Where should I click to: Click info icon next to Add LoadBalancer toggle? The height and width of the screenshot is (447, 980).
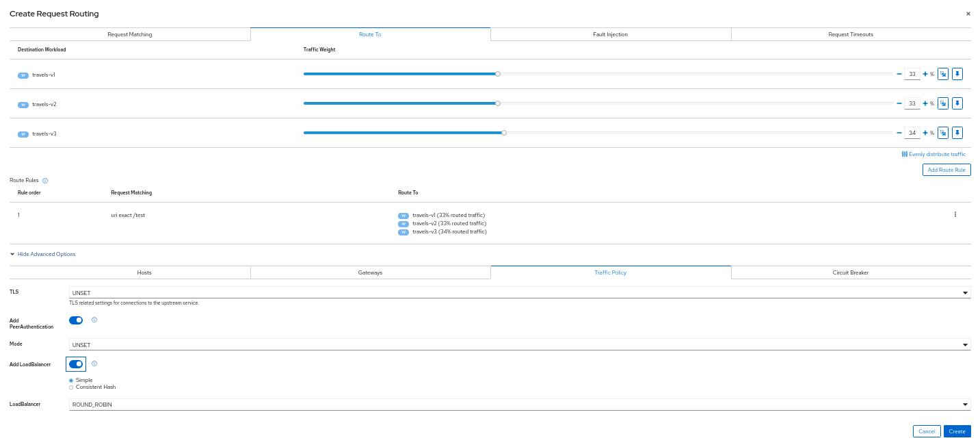click(94, 363)
